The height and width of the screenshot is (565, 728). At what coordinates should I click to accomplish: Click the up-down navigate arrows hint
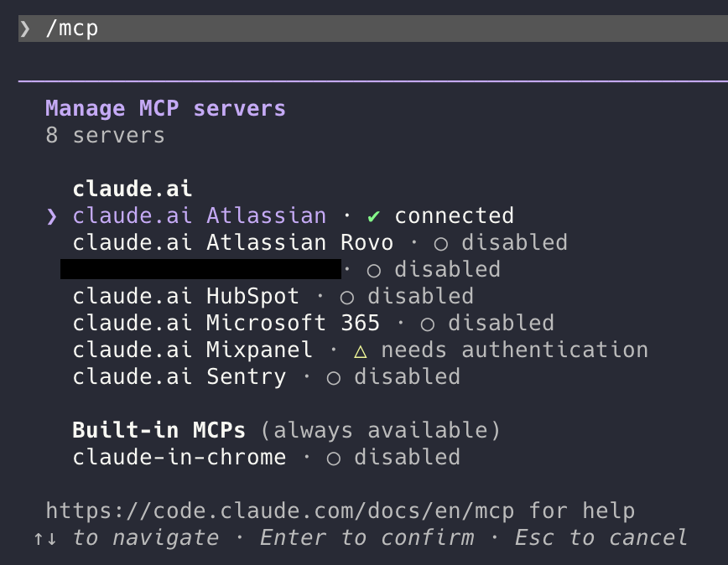click(45, 537)
